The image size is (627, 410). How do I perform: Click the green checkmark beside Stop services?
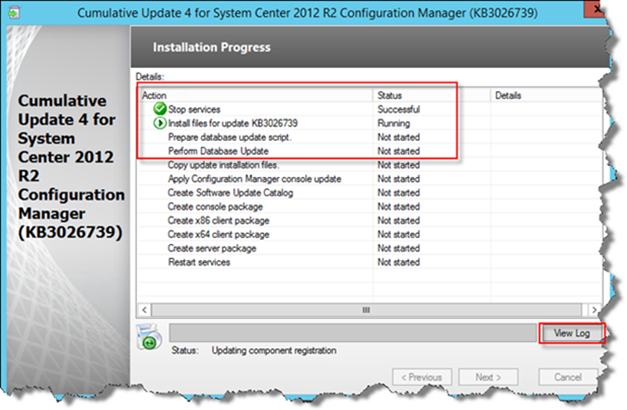pos(160,109)
